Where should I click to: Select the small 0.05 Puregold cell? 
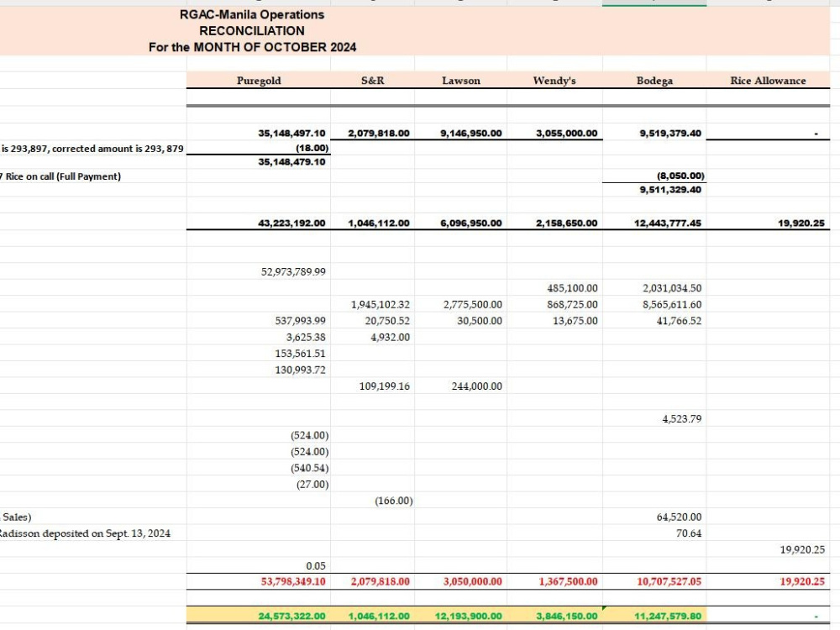(316, 566)
